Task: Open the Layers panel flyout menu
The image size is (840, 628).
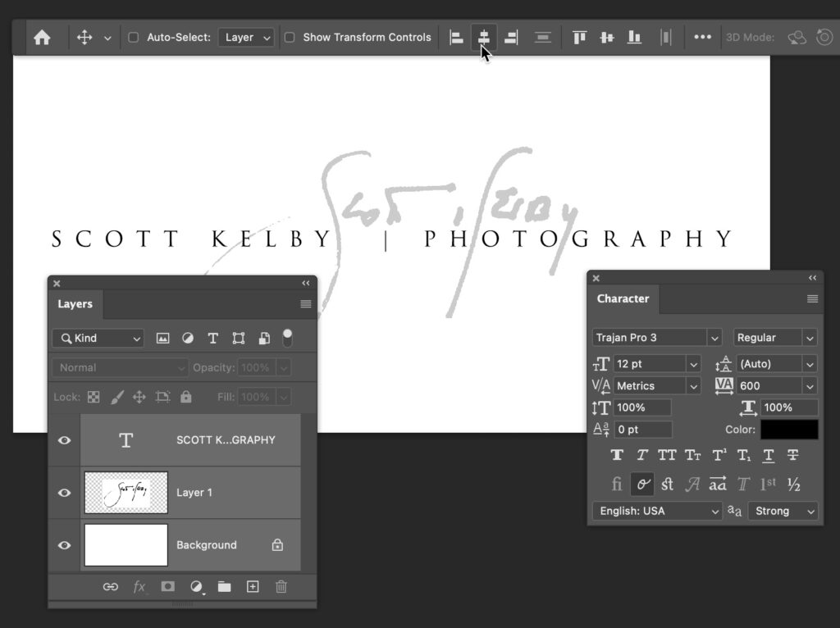Action: pos(306,304)
